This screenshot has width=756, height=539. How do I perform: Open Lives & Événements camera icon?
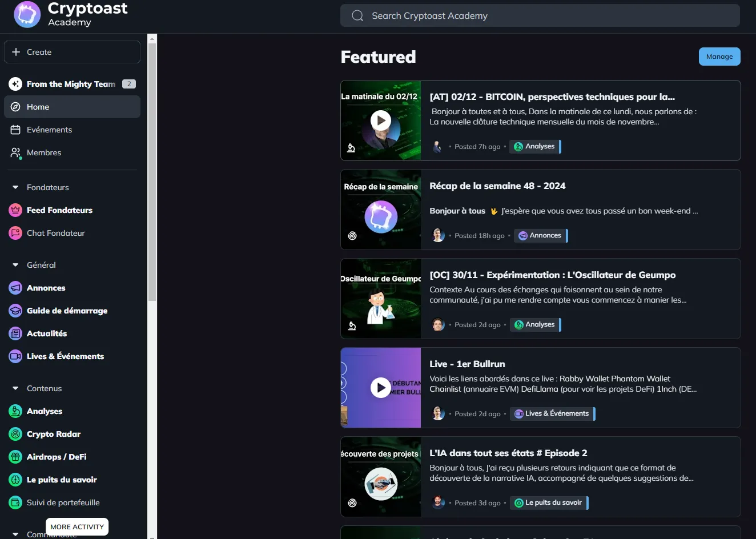click(x=15, y=356)
